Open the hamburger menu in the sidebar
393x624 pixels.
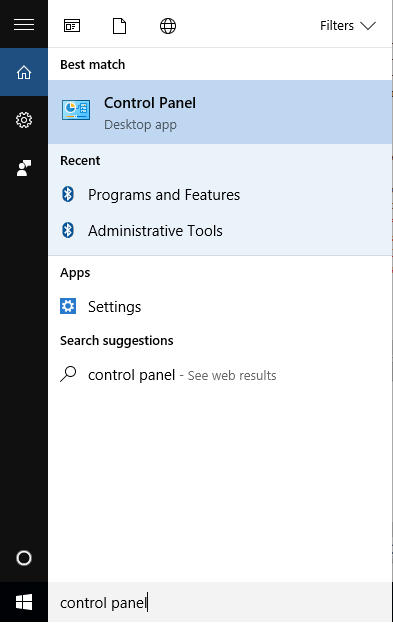tap(24, 25)
